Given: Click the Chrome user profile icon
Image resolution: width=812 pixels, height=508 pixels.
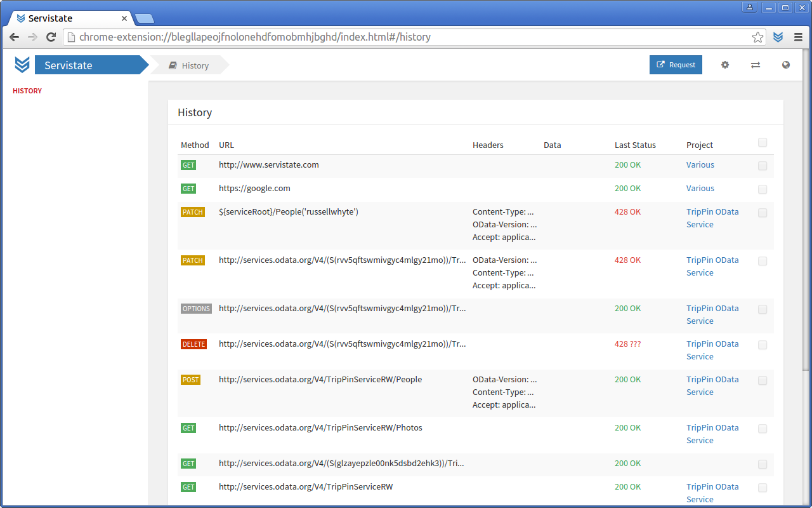Looking at the screenshot, I should (750, 7).
